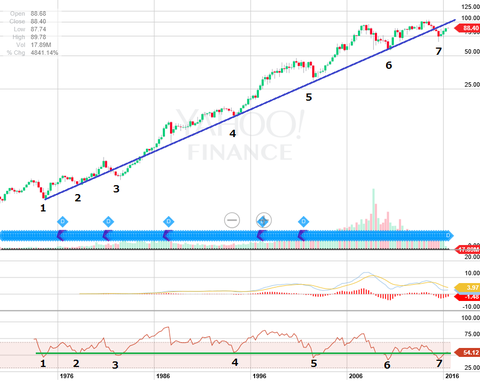The height and width of the screenshot is (386, 480).
Task: Click the 75.00 RSI axis label
Action: coord(472,334)
